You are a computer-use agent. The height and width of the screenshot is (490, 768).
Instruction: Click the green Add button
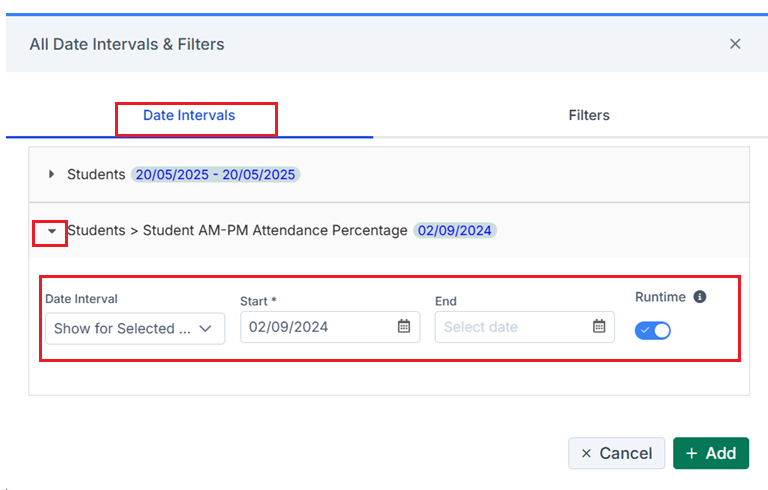pos(711,453)
